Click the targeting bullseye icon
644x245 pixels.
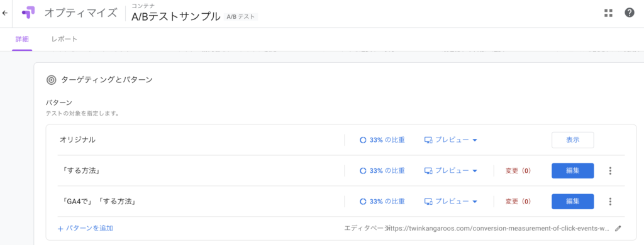[x=52, y=80]
